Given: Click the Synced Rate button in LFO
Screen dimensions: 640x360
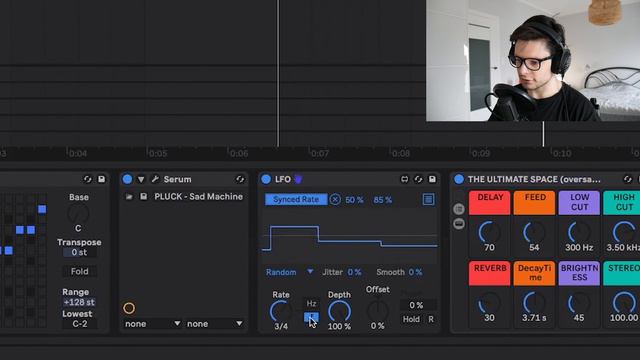Looking at the screenshot, I should (x=296, y=200).
